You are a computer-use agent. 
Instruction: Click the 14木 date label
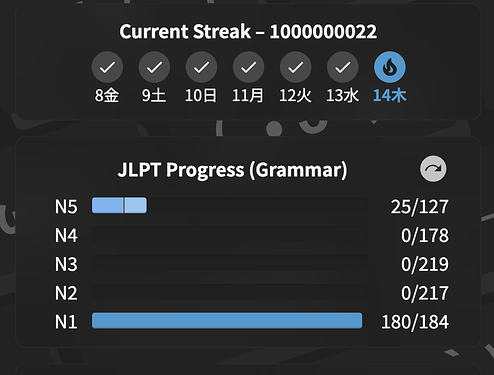tap(390, 96)
